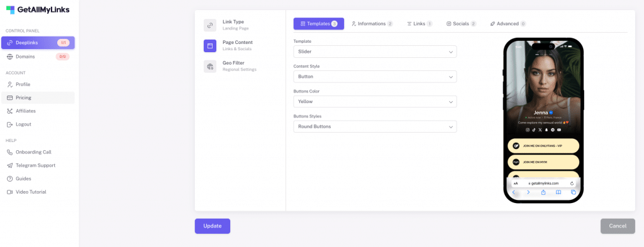Click the Geo Filter globe icon
This screenshot has width=644, height=247.
(x=210, y=66)
